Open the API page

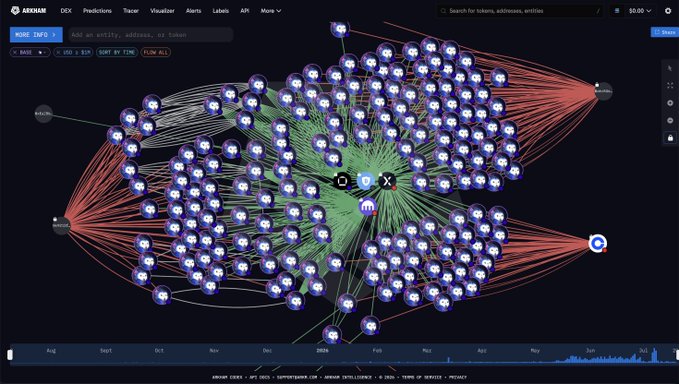pyautogui.click(x=244, y=10)
